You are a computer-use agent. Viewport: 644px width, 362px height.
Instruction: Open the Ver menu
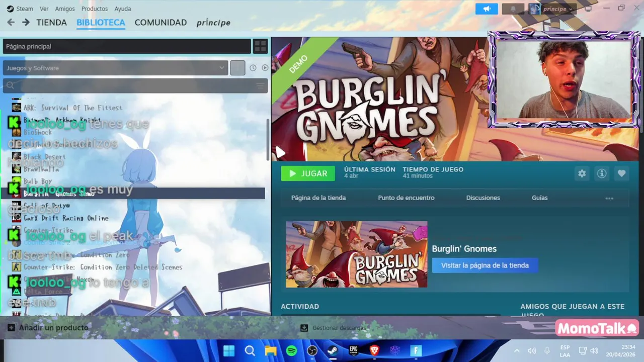pos(44,9)
